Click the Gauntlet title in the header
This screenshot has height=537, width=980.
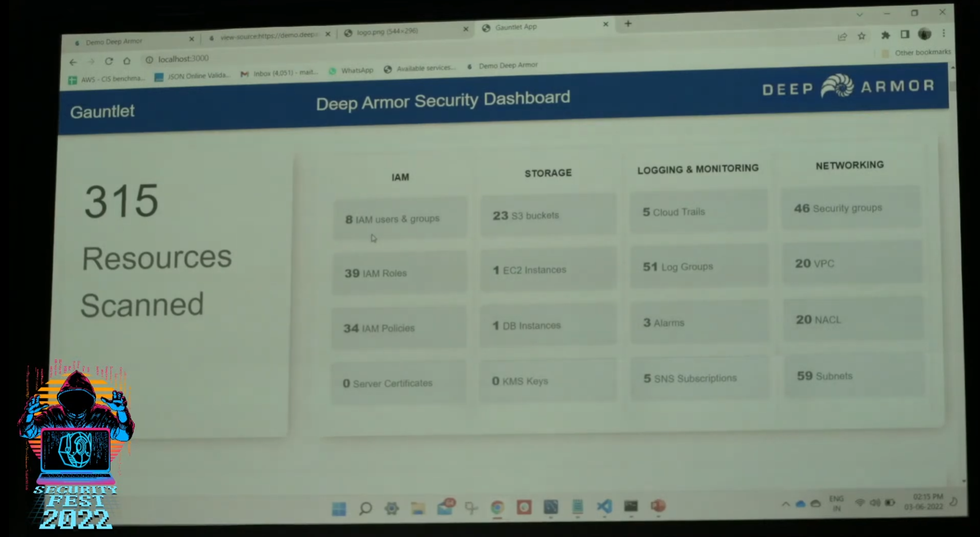coord(102,111)
